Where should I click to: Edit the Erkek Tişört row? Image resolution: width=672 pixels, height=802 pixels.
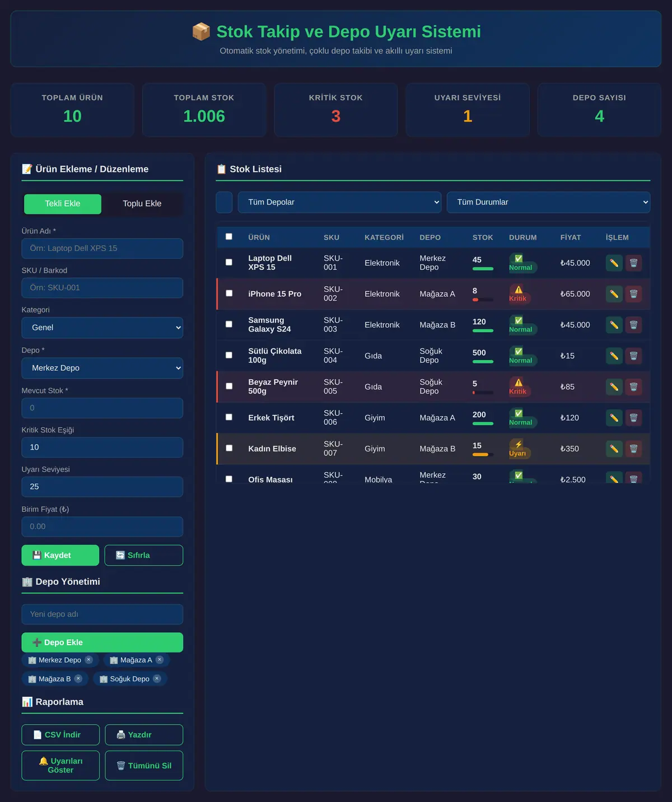point(614,418)
